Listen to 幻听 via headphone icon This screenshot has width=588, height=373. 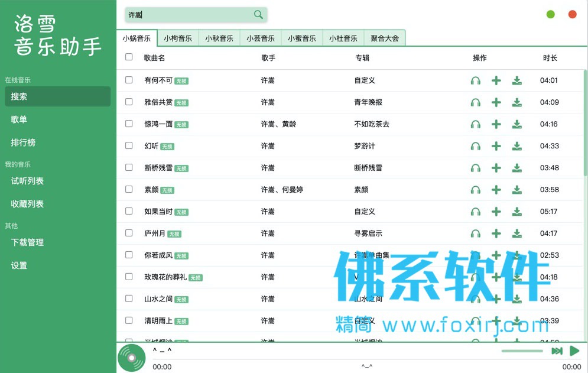point(476,146)
